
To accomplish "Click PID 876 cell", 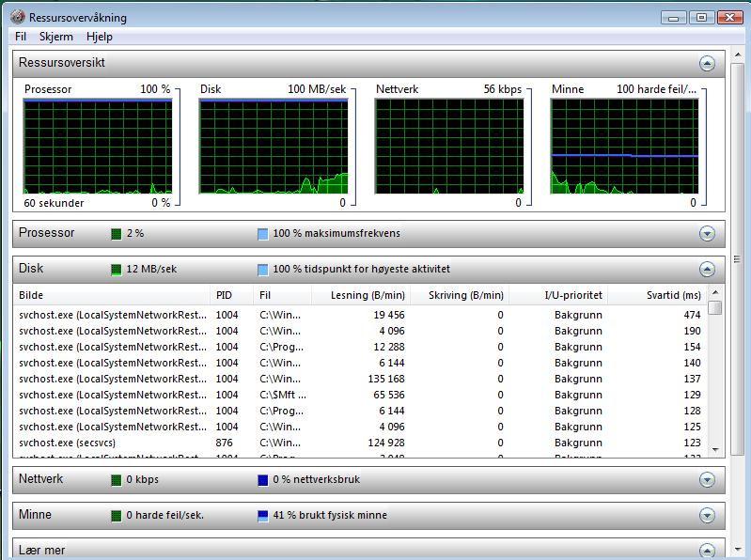I will click(224, 443).
